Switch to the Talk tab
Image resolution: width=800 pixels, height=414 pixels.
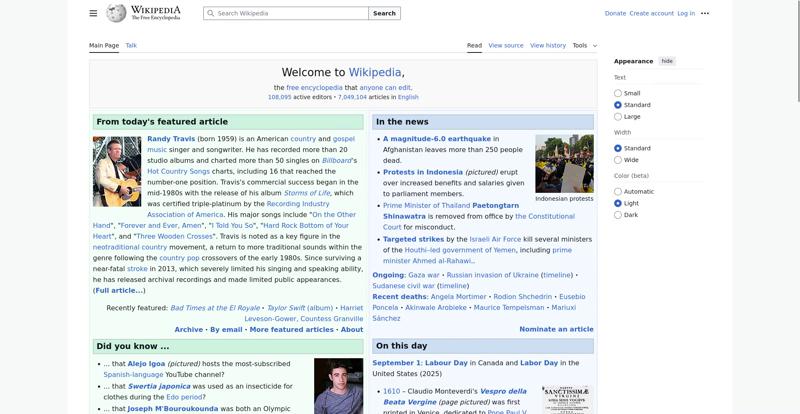click(x=131, y=45)
